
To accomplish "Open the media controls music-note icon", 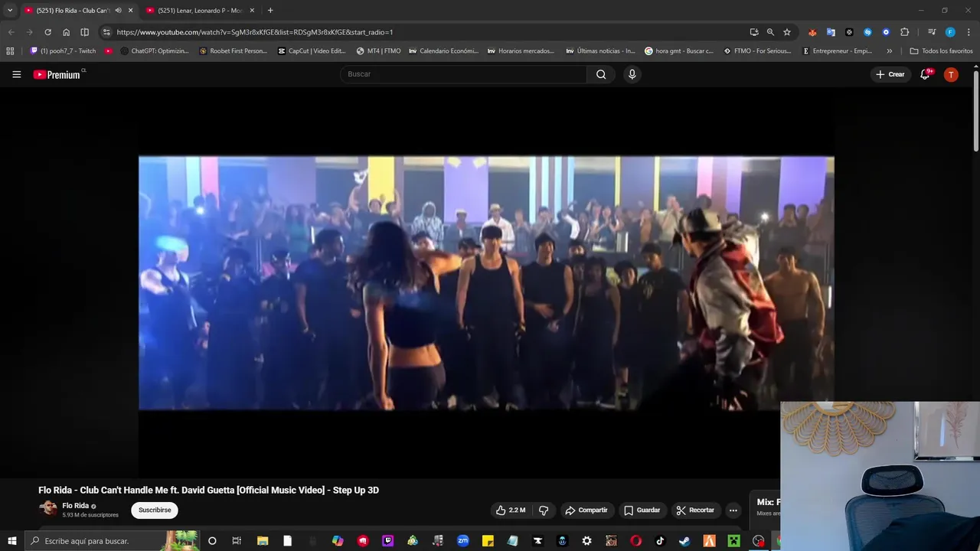I will (x=932, y=32).
